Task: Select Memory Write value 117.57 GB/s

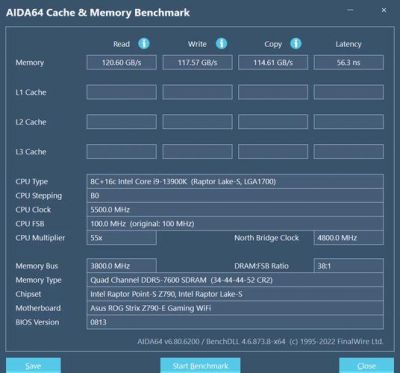Action: 198,63
